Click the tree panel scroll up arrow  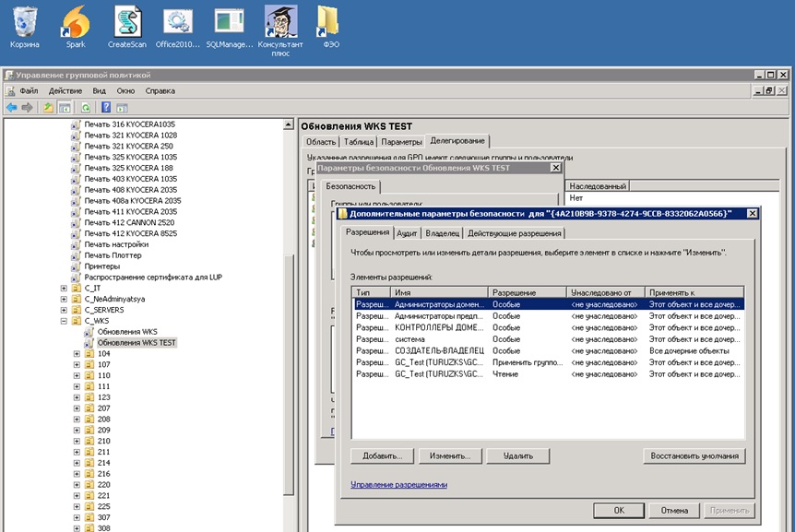(288, 124)
